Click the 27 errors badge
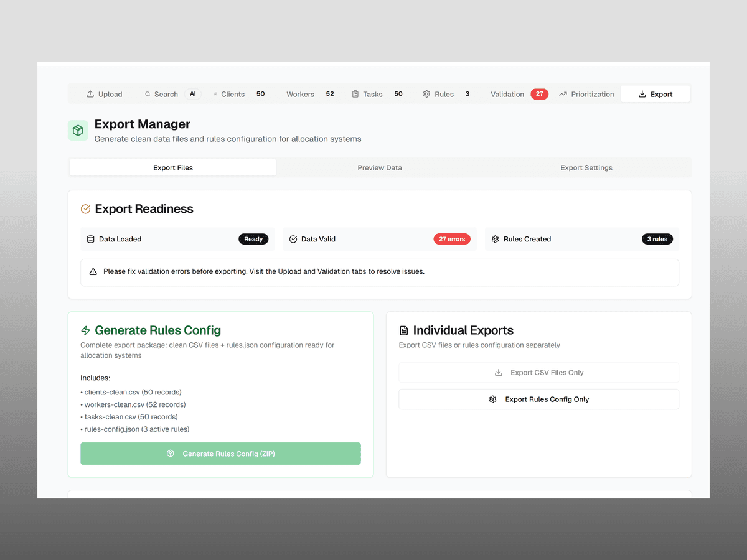 tap(452, 239)
